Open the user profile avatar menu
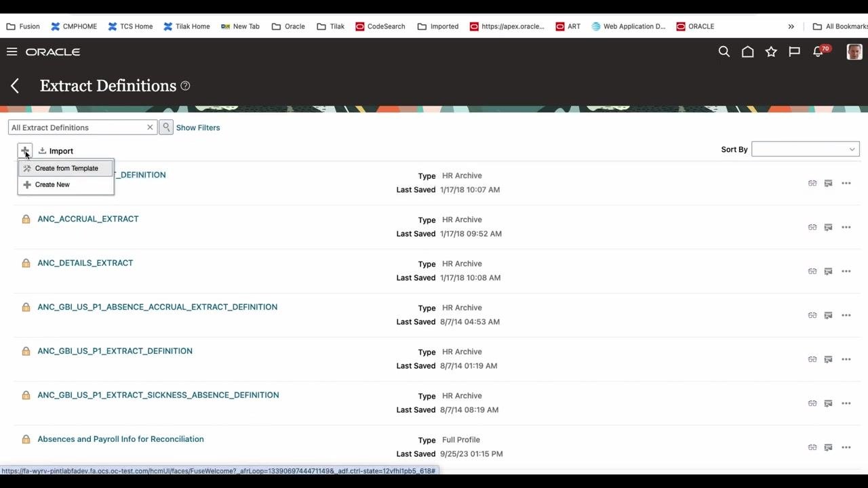Image resolution: width=868 pixels, height=488 pixels. point(854,52)
